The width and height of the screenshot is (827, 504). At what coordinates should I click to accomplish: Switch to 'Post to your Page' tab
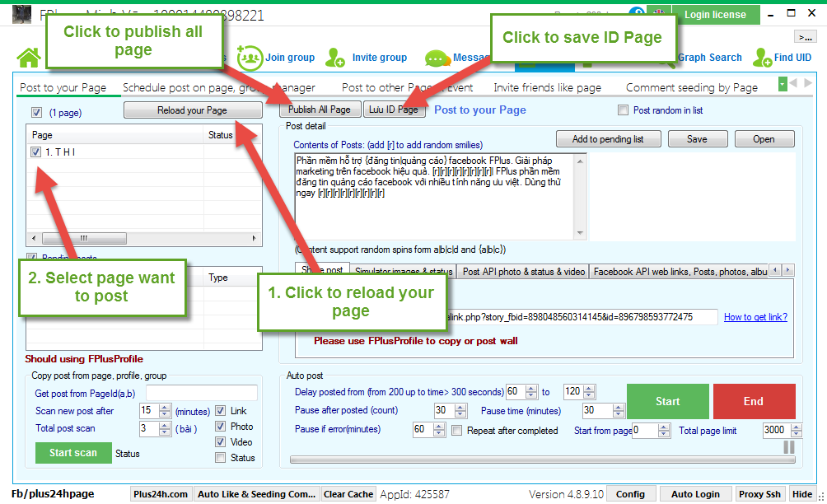click(63, 87)
